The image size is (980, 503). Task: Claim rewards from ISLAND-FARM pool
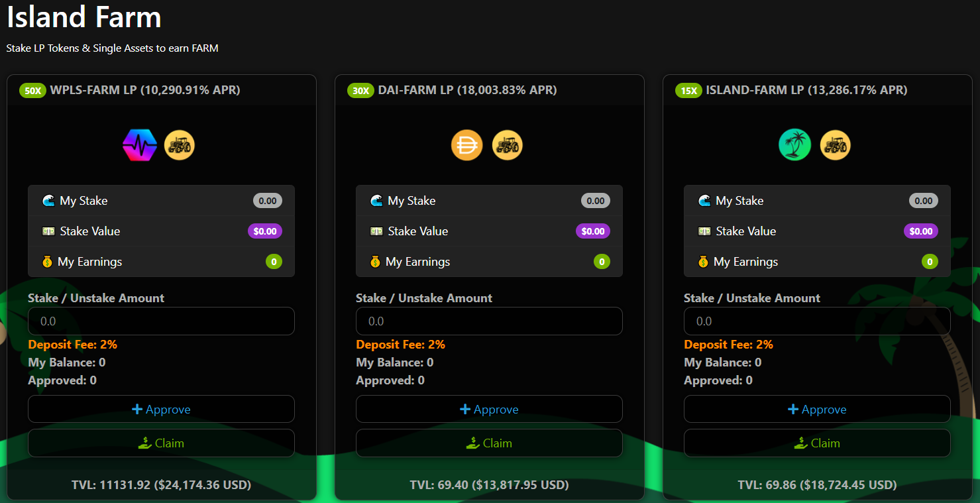pyautogui.click(x=817, y=443)
